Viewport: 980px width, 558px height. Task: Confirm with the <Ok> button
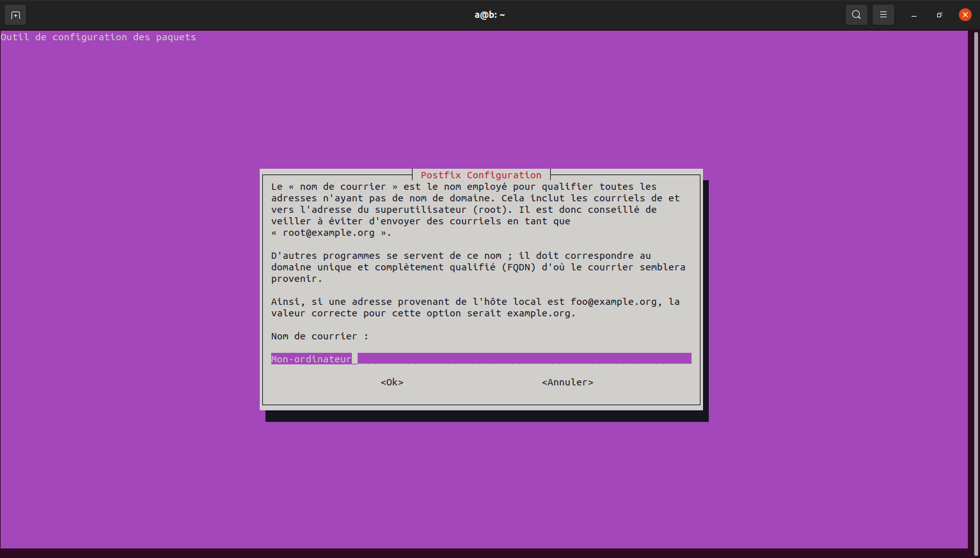coord(391,382)
